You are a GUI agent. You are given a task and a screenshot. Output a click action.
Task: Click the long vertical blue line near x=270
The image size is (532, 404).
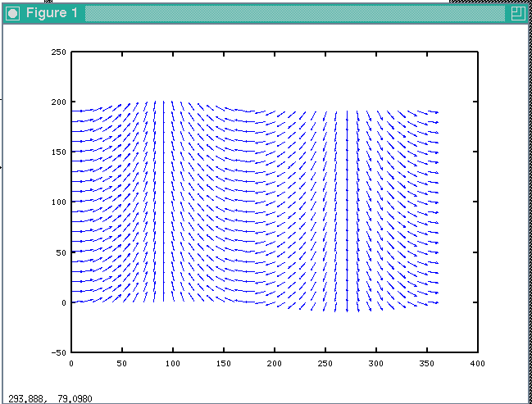[x=347, y=211]
